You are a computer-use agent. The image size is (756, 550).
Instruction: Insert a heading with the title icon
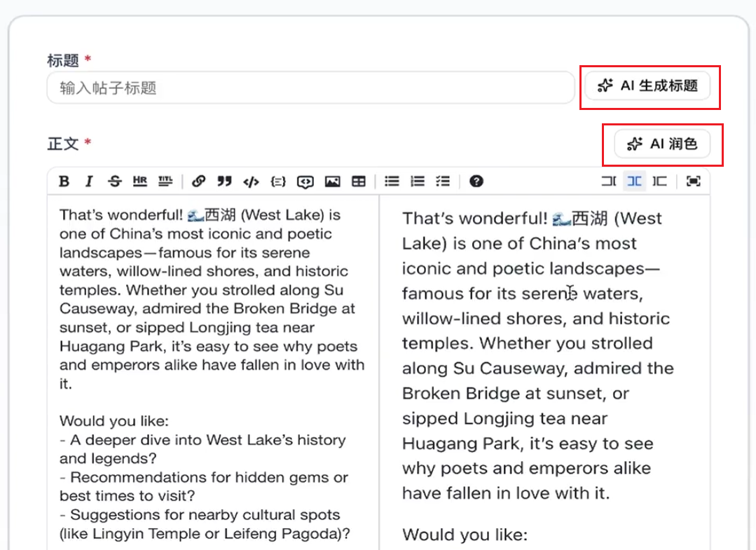[165, 181]
